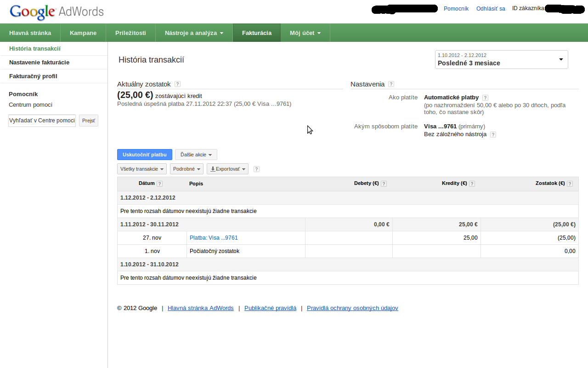The height and width of the screenshot is (368, 588).
Task: Click the Odhlásiť sa link
Action: [491, 9]
